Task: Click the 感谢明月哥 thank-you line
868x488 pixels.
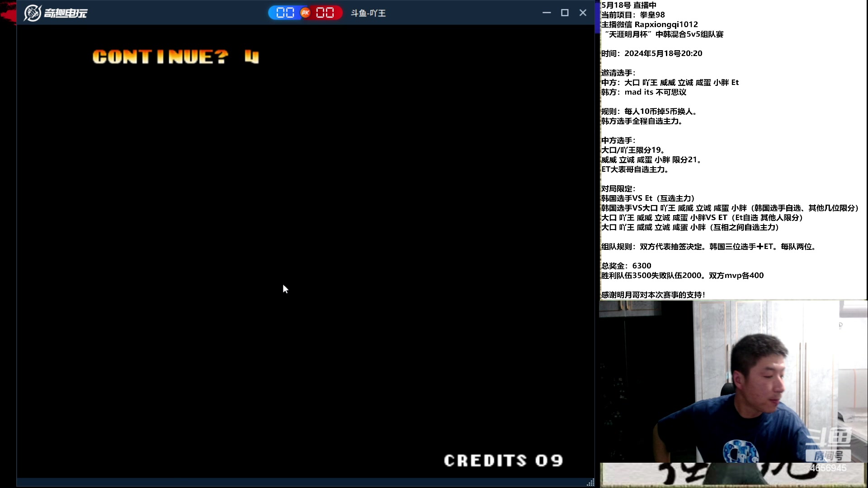Action: [x=653, y=295]
